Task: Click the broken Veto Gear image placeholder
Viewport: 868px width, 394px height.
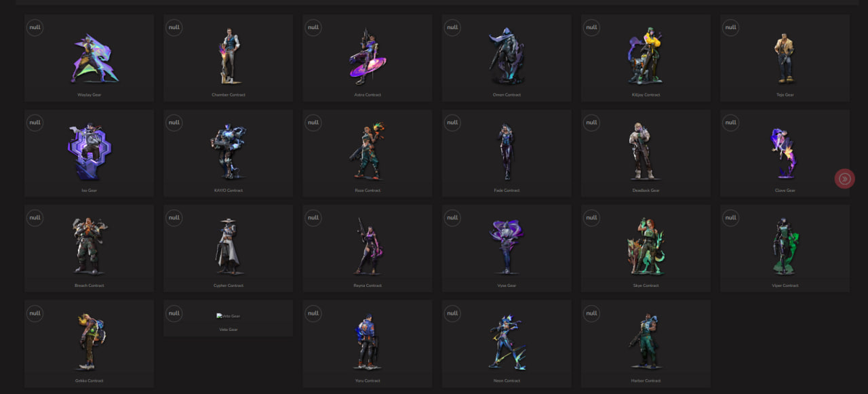Action: [x=229, y=316]
